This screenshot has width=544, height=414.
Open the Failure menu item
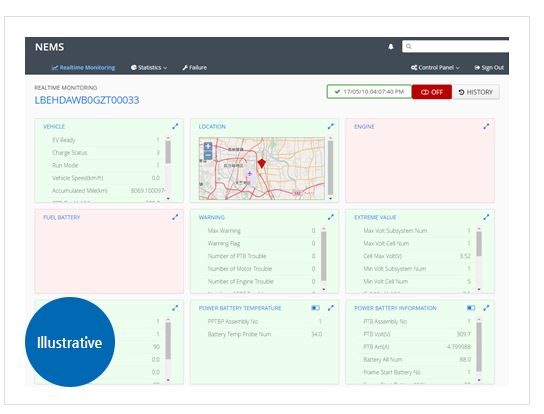[x=194, y=68]
